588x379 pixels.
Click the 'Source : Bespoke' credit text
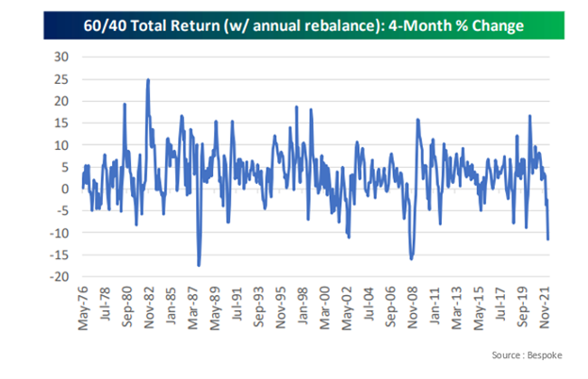pyautogui.click(x=527, y=355)
